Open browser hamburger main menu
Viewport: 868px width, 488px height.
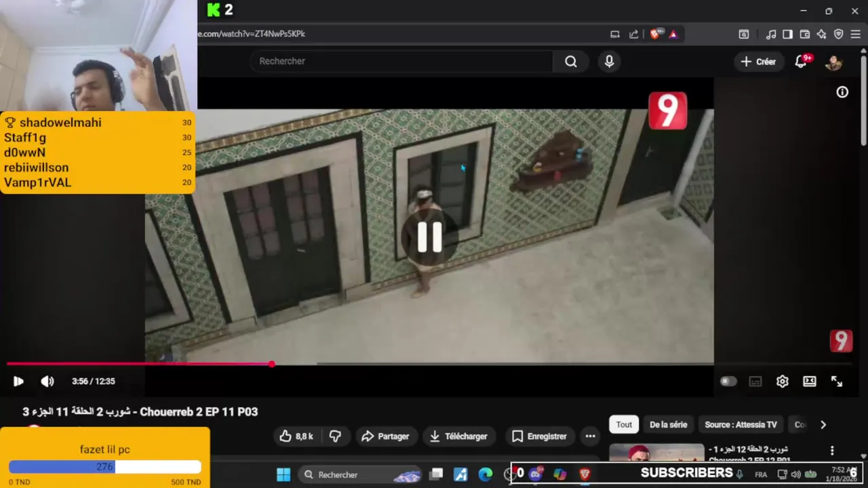[856, 34]
